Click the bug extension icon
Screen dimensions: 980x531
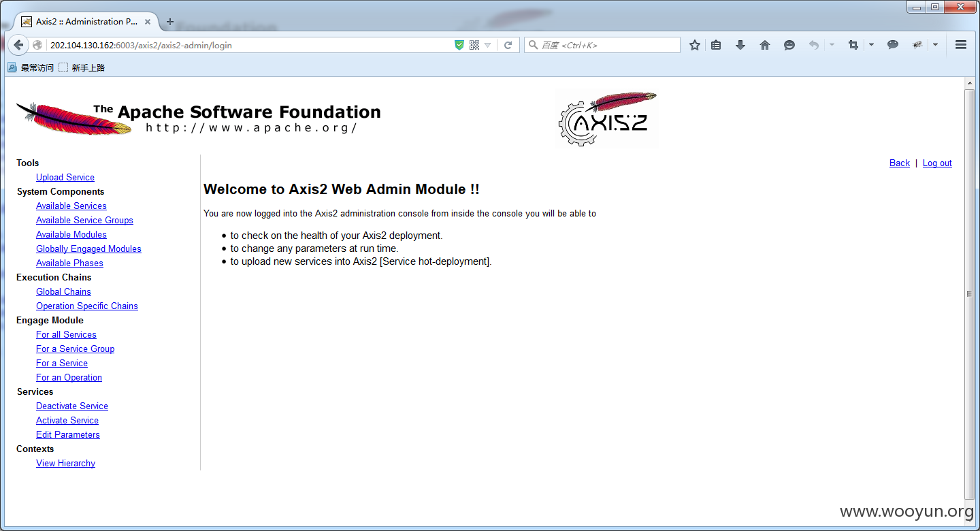click(917, 45)
